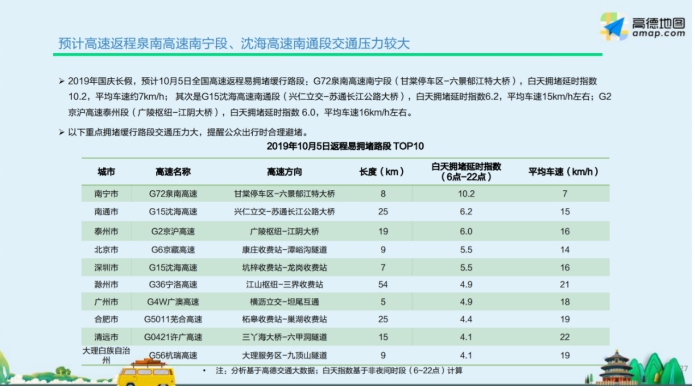Click the 康庄收费站-潭峪沟隧道 cell
This screenshot has width=693, height=386.
point(284,250)
